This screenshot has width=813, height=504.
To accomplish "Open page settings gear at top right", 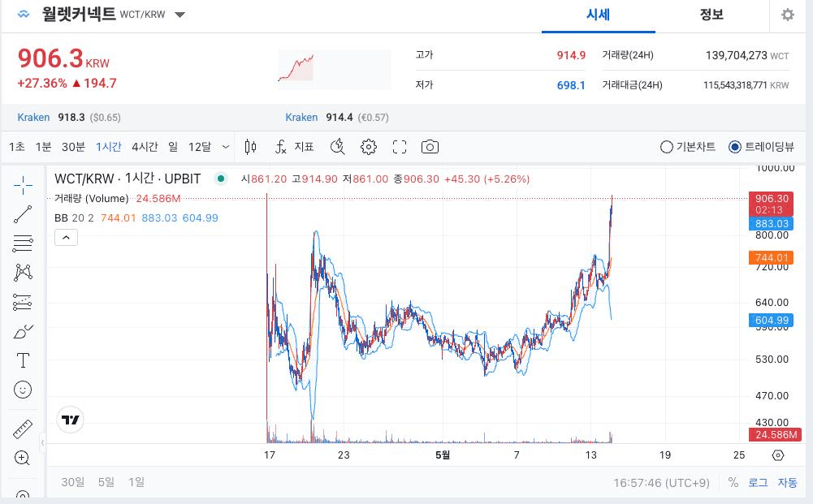I will pyautogui.click(x=788, y=15).
